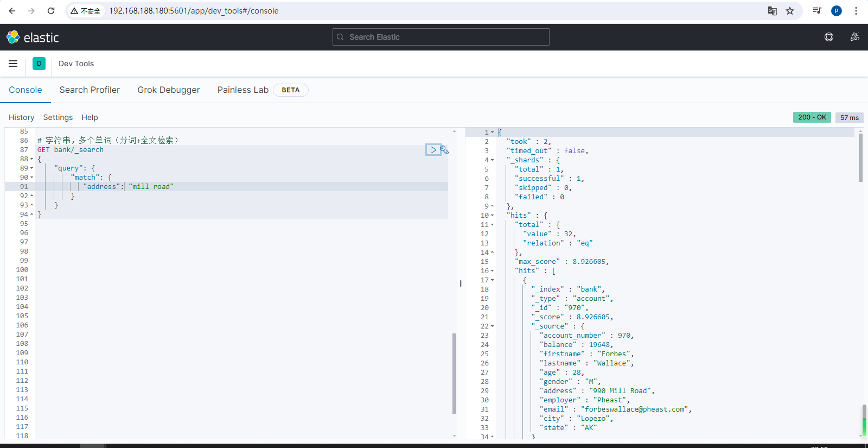Open the Chrome three-dot menu
Screen dimensions: 868x448
point(856,11)
